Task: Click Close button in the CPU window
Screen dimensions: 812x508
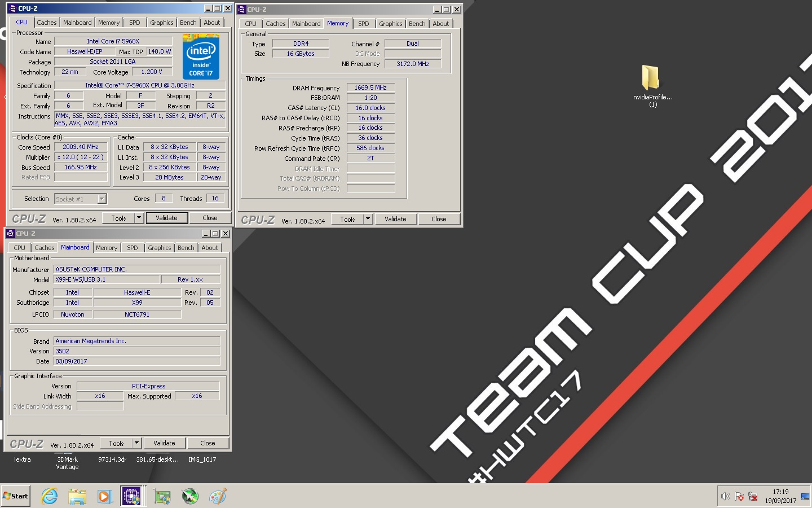Action: (x=210, y=218)
